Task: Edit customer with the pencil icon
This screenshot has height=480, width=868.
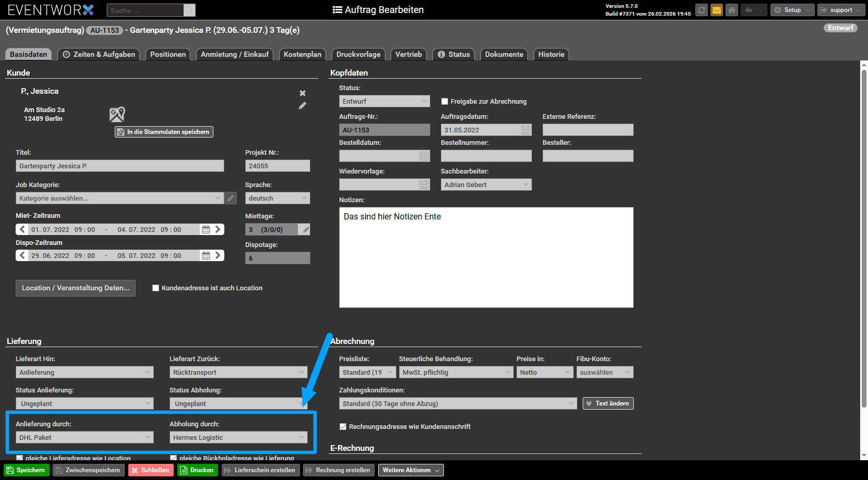Action: pyautogui.click(x=303, y=106)
